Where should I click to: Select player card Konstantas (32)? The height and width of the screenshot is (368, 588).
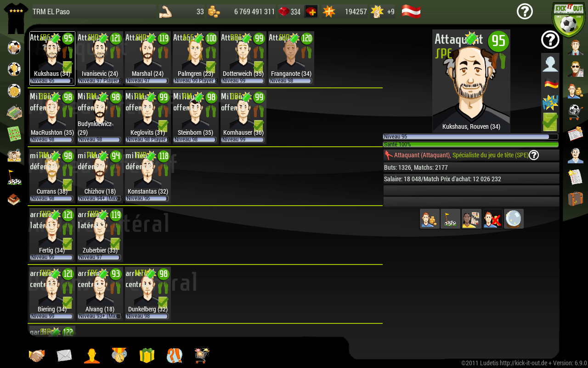tap(147, 176)
